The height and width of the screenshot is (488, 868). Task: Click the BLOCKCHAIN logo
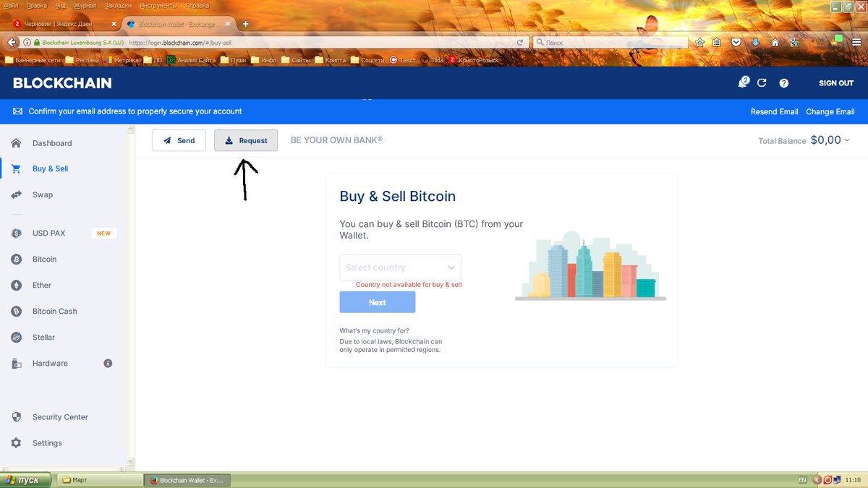coord(62,83)
